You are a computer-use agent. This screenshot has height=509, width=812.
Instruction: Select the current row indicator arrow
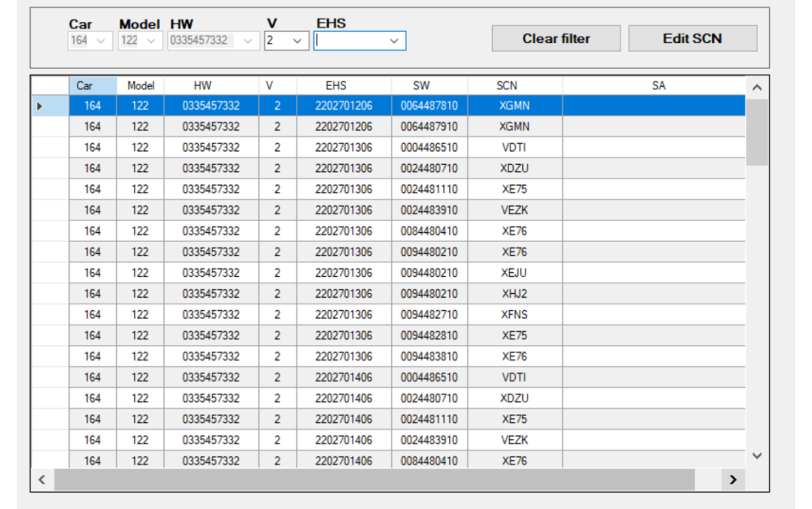(x=41, y=106)
